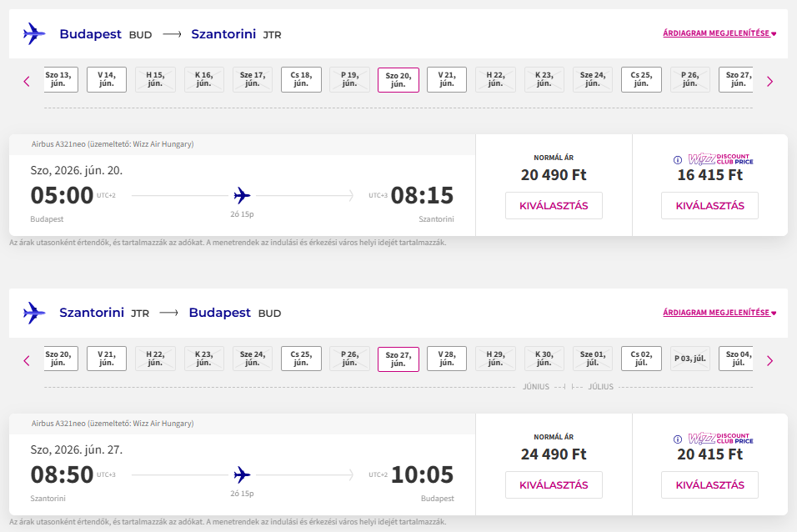This screenshot has width=797, height=532.
Task: Click the airplane icon beside Szantorini → Budapest heading
Action: [x=34, y=313]
